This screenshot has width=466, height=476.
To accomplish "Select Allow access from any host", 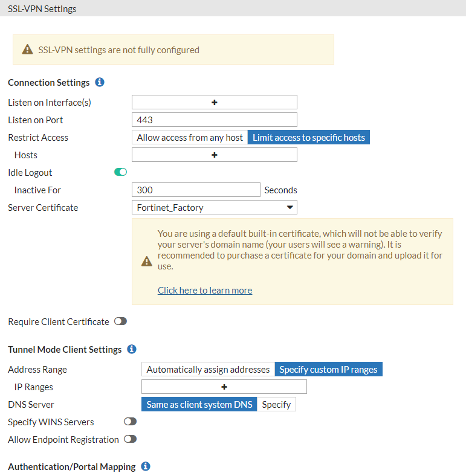I will click(x=190, y=137).
